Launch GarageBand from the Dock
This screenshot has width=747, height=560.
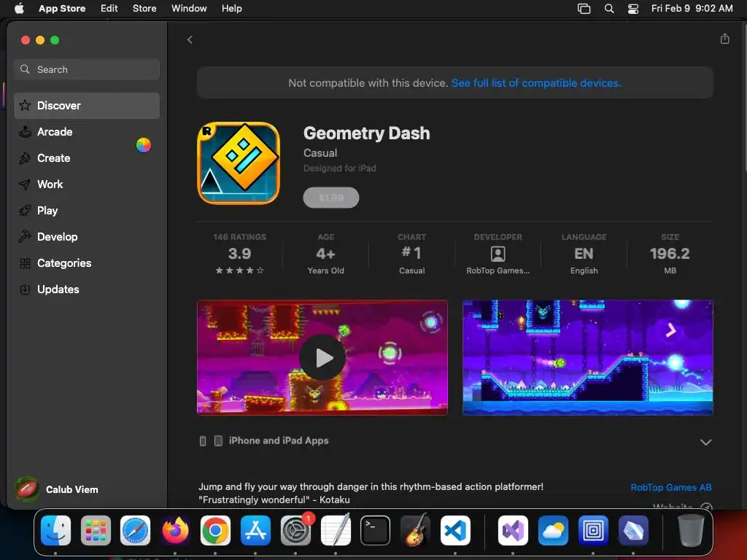pos(415,531)
